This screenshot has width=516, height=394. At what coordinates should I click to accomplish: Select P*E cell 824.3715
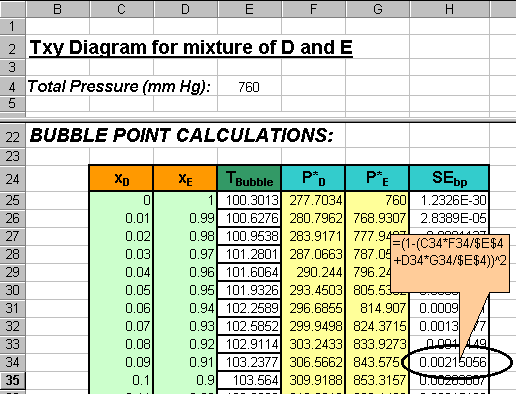click(x=377, y=326)
